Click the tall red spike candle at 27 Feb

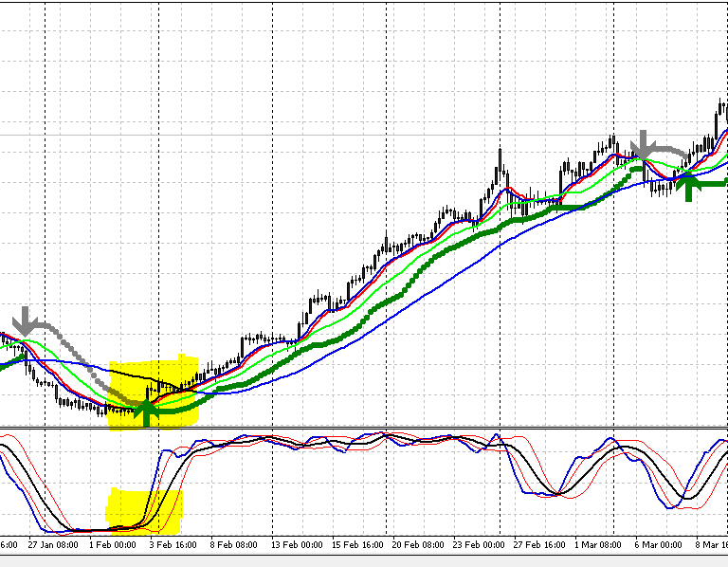(500, 160)
